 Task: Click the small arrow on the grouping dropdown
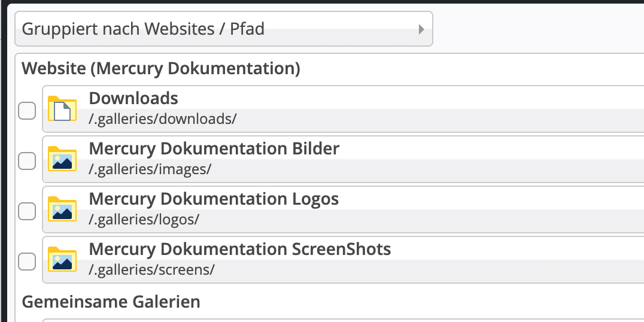pos(421,29)
